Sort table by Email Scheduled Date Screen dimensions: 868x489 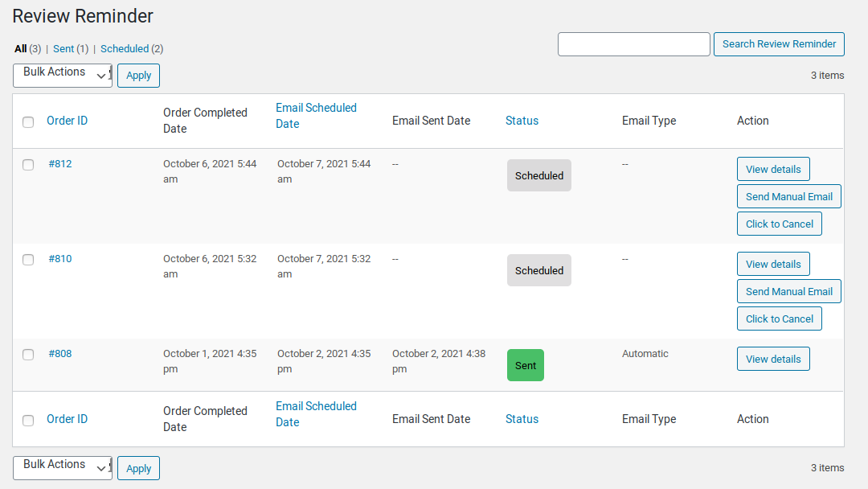(x=316, y=115)
